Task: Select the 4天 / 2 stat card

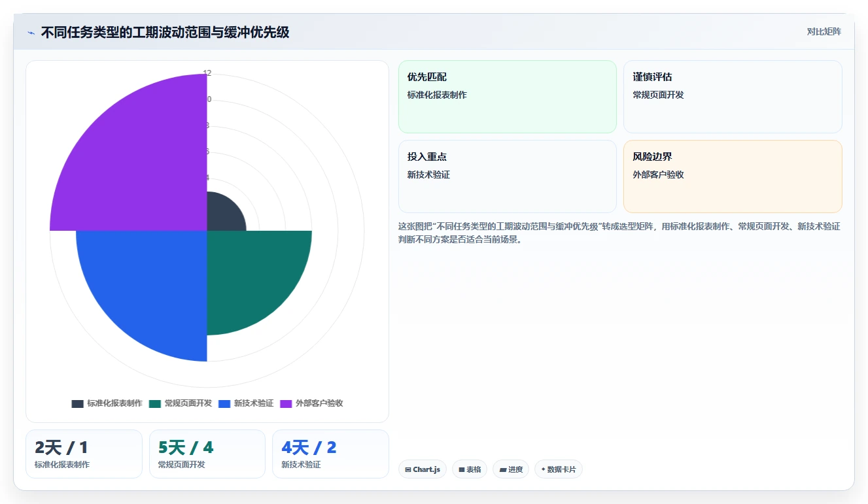Action: click(x=330, y=454)
